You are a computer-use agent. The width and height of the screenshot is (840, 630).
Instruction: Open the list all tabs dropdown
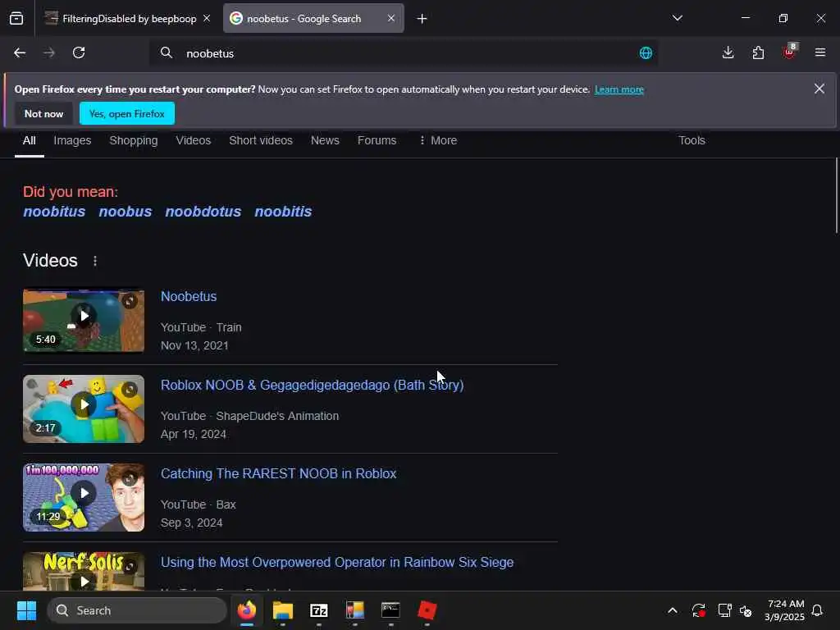click(x=677, y=18)
